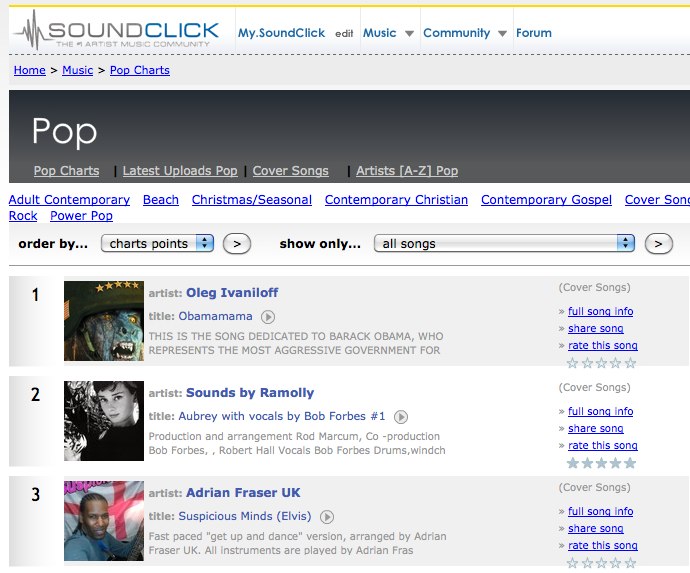Open Oleg Ivaniloff artist page
690x573 pixels.
(232, 293)
